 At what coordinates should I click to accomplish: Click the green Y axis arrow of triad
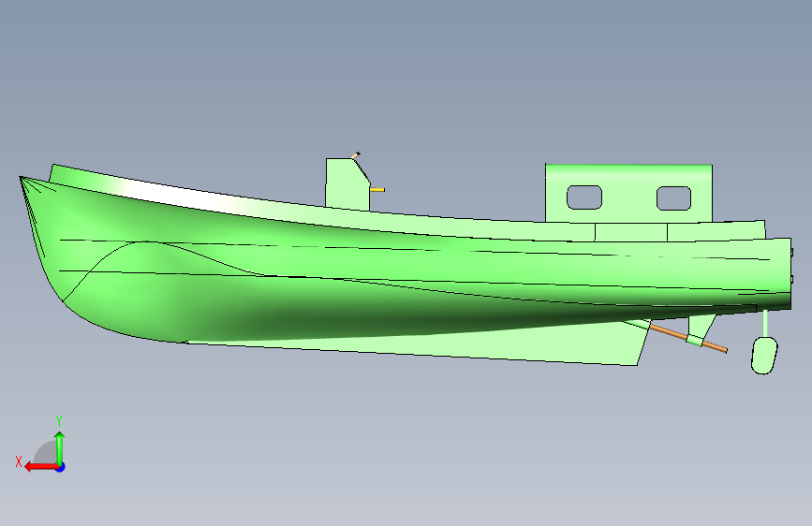tap(60, 447)
